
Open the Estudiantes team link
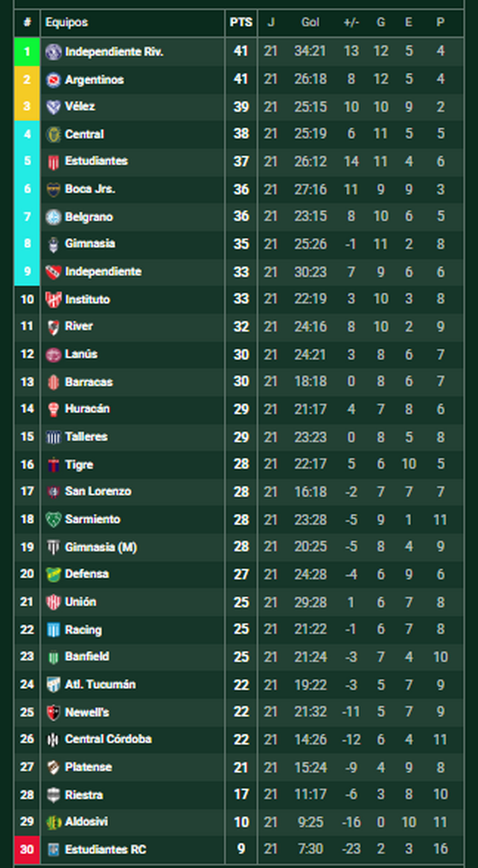(x=96, y=161)
